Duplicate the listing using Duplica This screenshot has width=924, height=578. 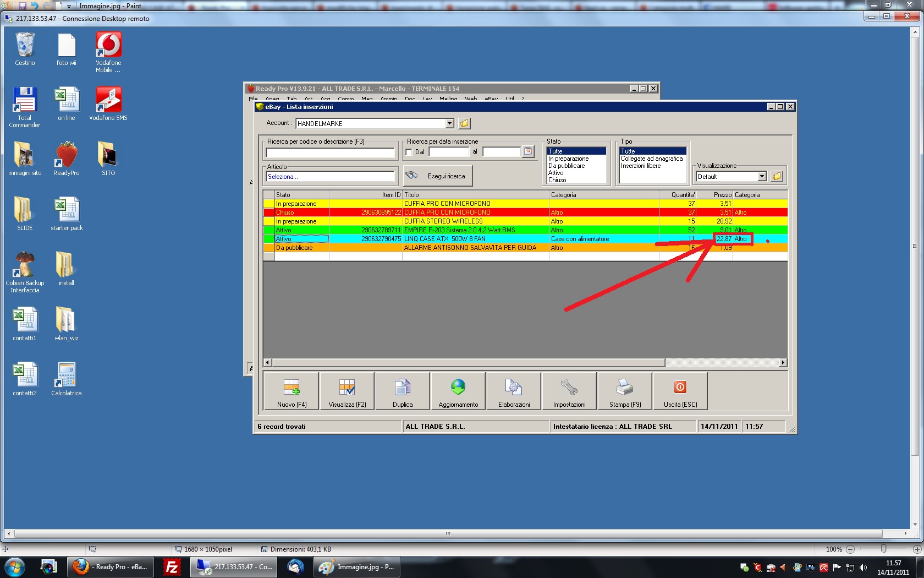coord(403,391)
